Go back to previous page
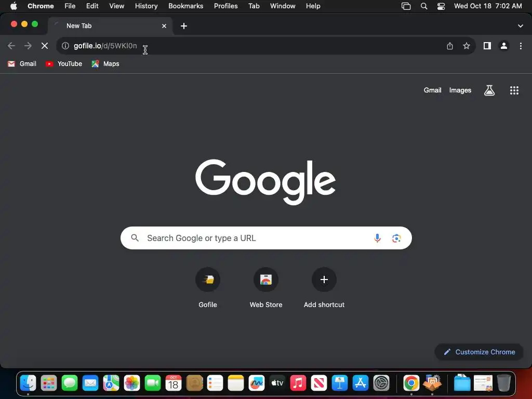Image resolution: width=532 pixels, height=399 pixels. [x=11, y=46]
